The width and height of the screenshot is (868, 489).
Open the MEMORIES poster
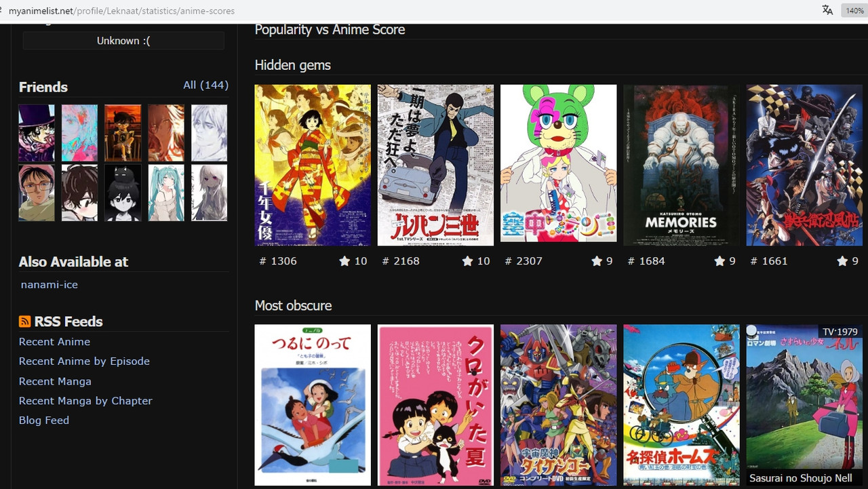pyautogui.click(x=682, y=165)
